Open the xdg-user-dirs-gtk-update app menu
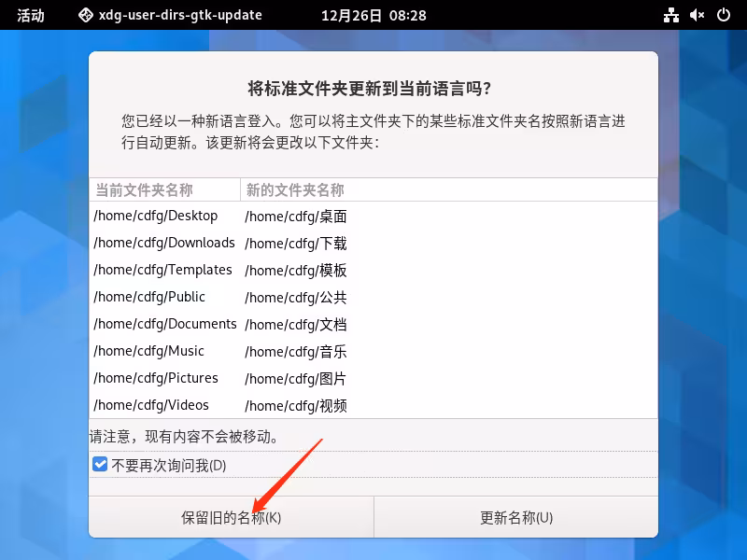This screenshot has width=747, height=560. (x=170, y=15)
